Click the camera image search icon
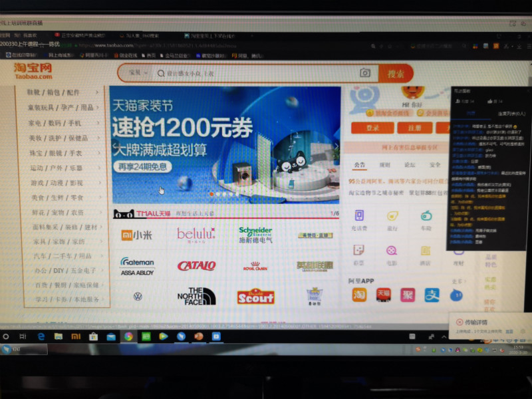532x399 pixels. click(364, 73)
